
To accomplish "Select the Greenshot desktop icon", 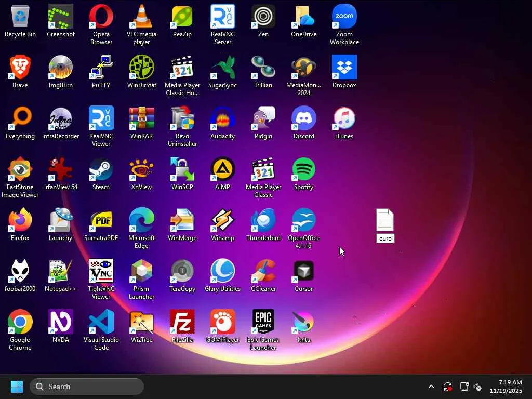I will click(61, 17).
